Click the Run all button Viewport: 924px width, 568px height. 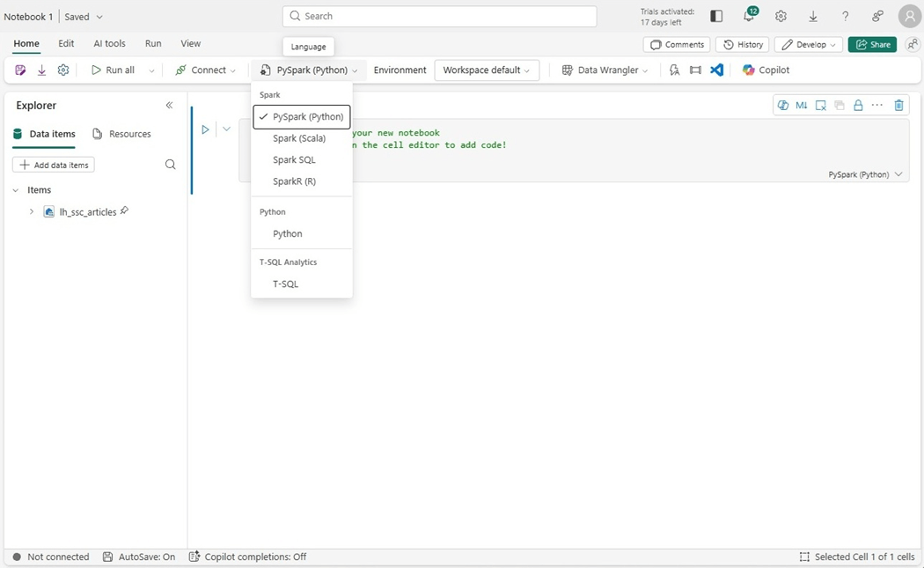(x=113, y=70)
